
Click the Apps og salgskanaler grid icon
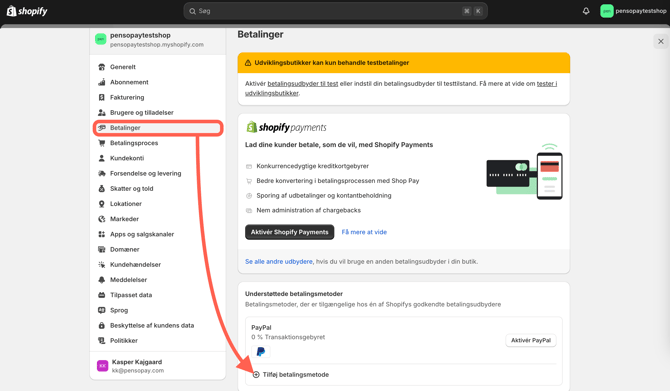coord(102,234)
